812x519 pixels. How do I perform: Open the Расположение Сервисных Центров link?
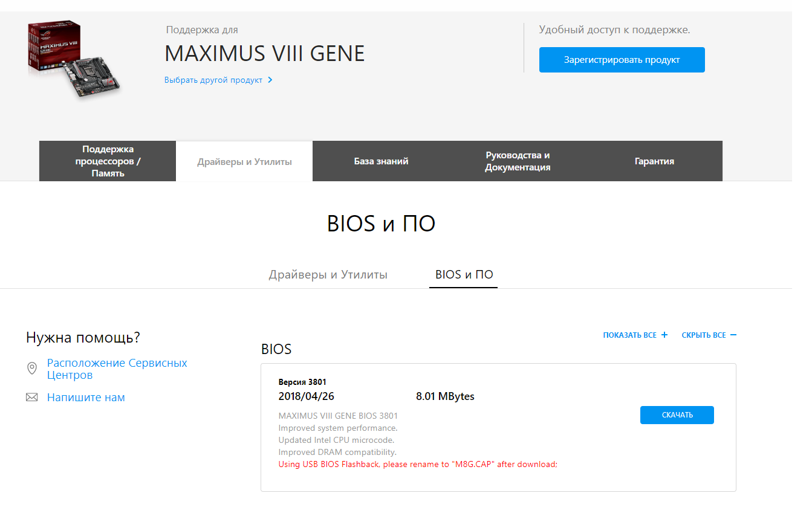click(x=117, y=369)
